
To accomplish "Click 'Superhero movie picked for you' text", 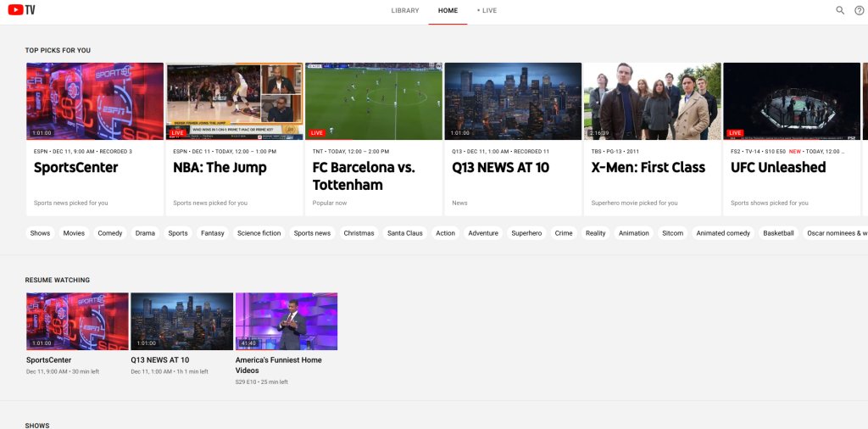I will pyautogui.click(x=634, y=203).
